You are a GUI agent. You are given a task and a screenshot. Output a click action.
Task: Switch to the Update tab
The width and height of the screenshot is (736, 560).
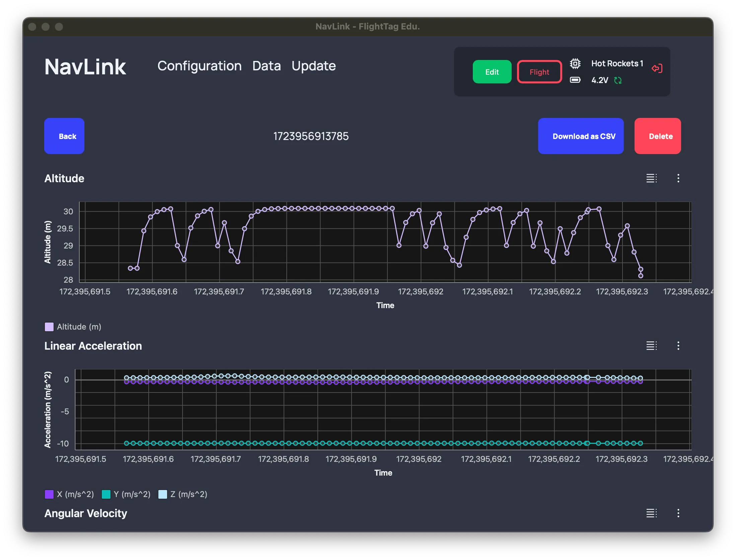(313, 66)
